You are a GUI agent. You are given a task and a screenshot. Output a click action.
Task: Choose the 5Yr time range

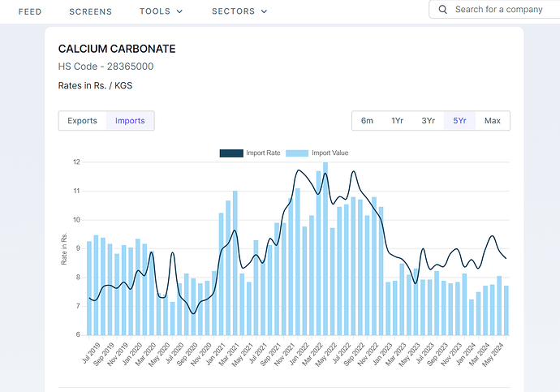(x=459, y=121)
